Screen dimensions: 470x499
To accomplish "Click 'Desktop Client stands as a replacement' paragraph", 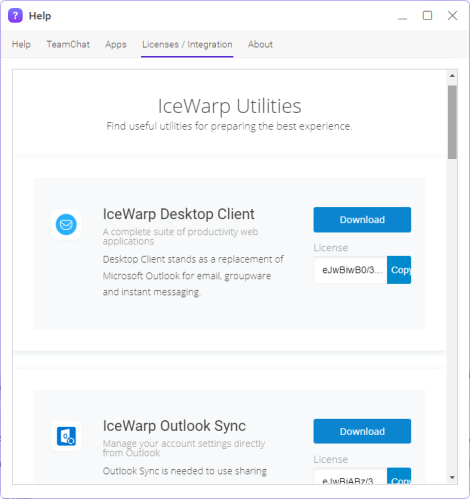I will (193, 276).
